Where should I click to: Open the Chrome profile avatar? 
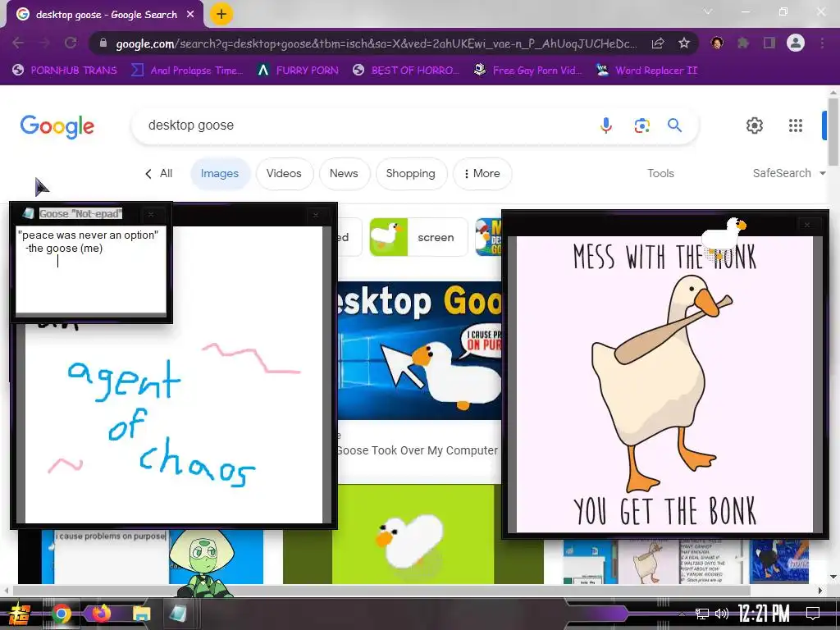tap(796, 43)
